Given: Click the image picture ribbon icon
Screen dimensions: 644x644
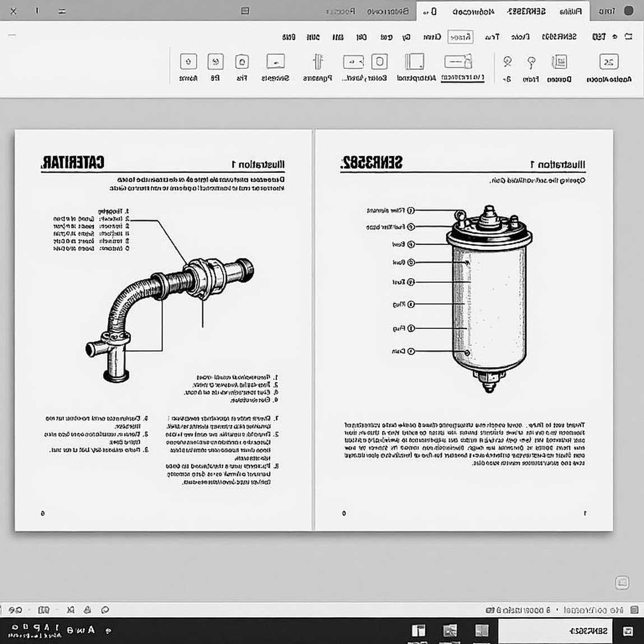Looking at the screenshot, I should 276,62.
